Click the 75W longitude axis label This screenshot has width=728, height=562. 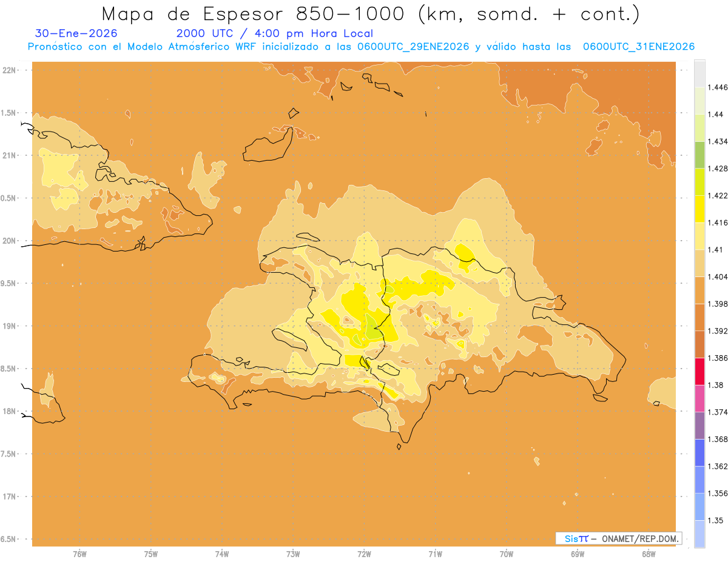point(151,554)
